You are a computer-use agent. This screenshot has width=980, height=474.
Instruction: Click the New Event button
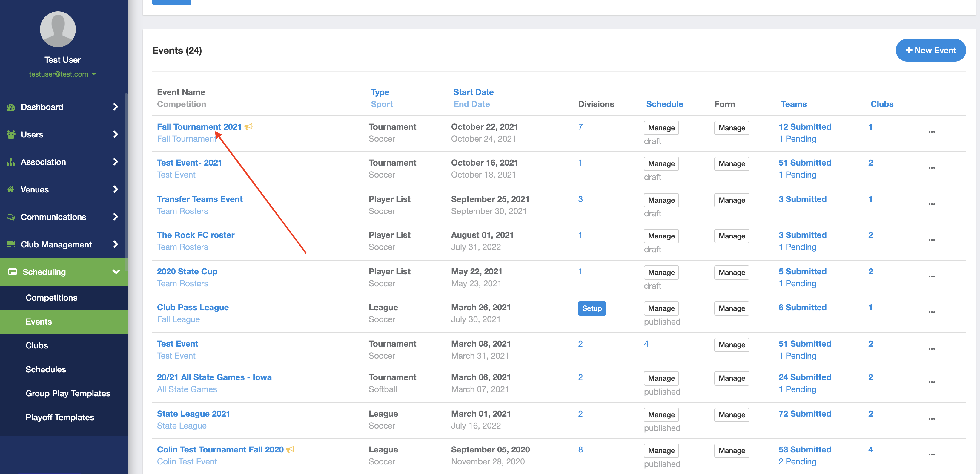coord(930,50)
